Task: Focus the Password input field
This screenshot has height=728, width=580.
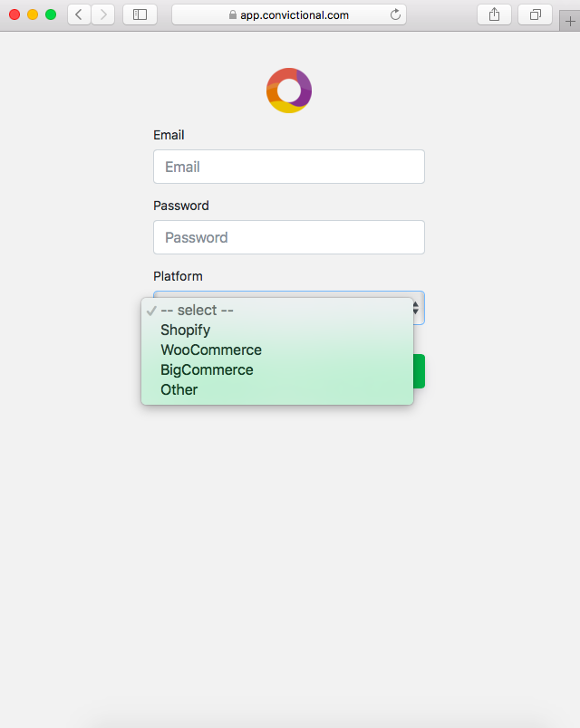Action: (x=289, y=237)
